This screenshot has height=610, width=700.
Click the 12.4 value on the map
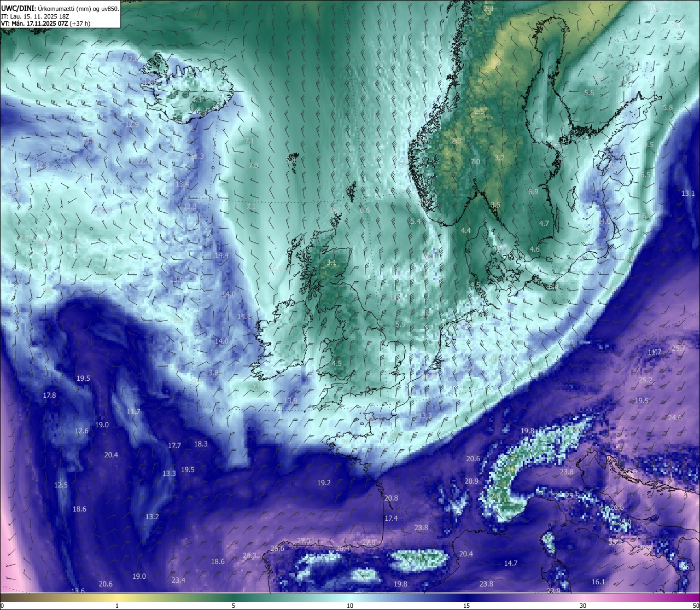click(143, 161)
